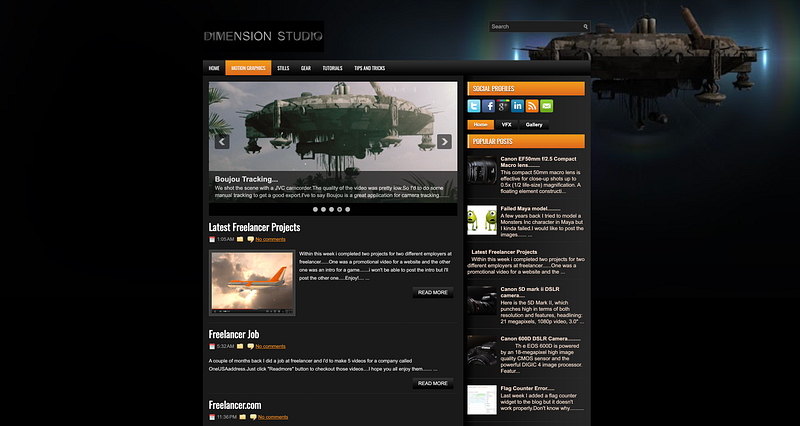800x426 pixels.
Task: Click the Dimension Studio logo
Action: 263,36
